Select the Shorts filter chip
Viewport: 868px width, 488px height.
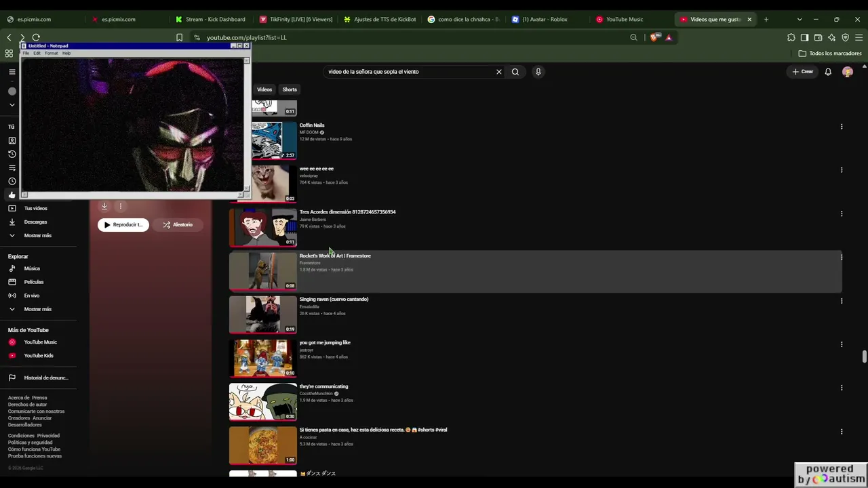pos(290,89)
